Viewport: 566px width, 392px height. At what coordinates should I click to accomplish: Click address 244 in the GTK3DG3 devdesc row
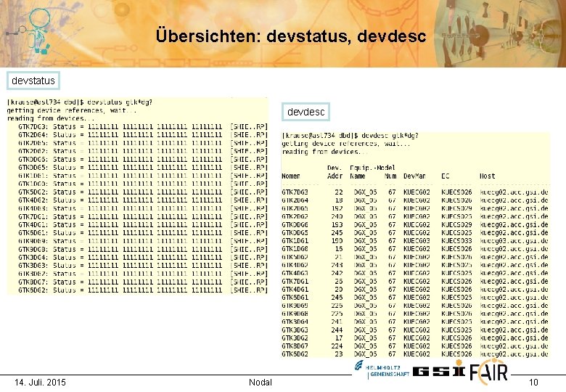(x=337, y=330)
